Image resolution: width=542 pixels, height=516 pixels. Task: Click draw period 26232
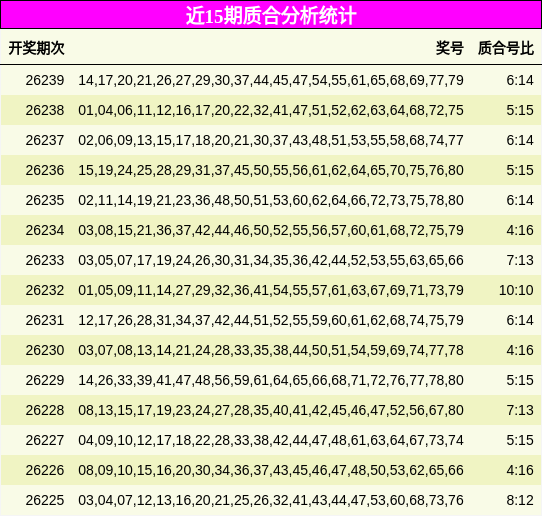click(x=45, y=290)
